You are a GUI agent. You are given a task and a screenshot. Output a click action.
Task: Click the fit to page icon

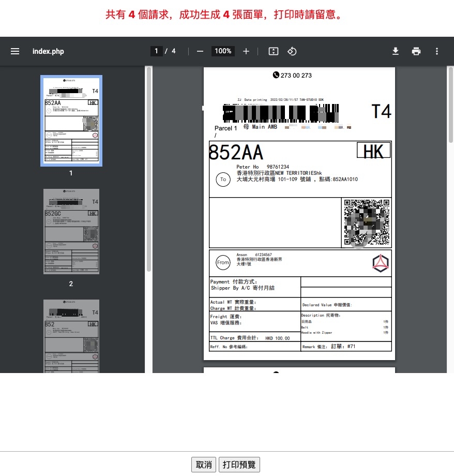(x=274, y=51)
